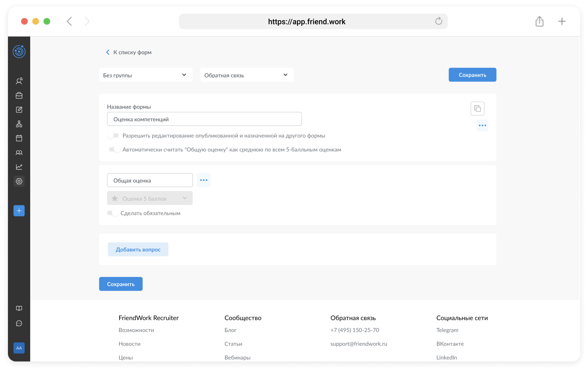The width and height of the screenshot is (588, 371).
Task: Open the Возможности footer link
Action: (136, 330)
